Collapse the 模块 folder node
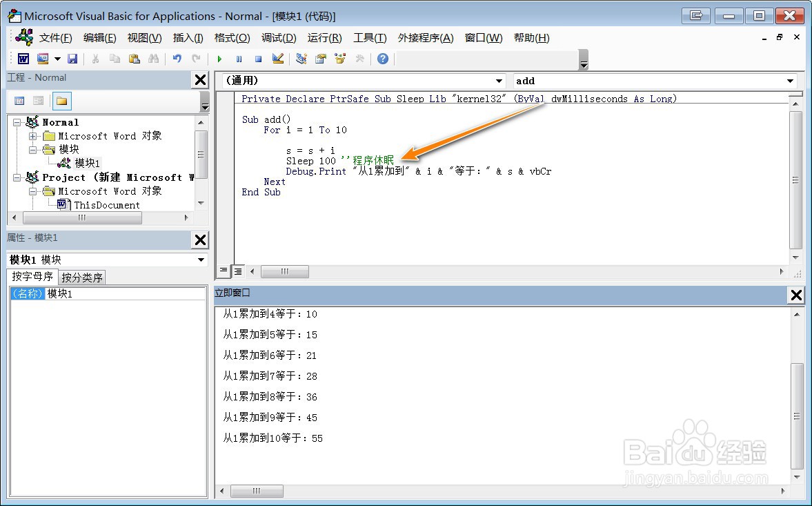This screenshot has height=506, width=812. (32, 150)
